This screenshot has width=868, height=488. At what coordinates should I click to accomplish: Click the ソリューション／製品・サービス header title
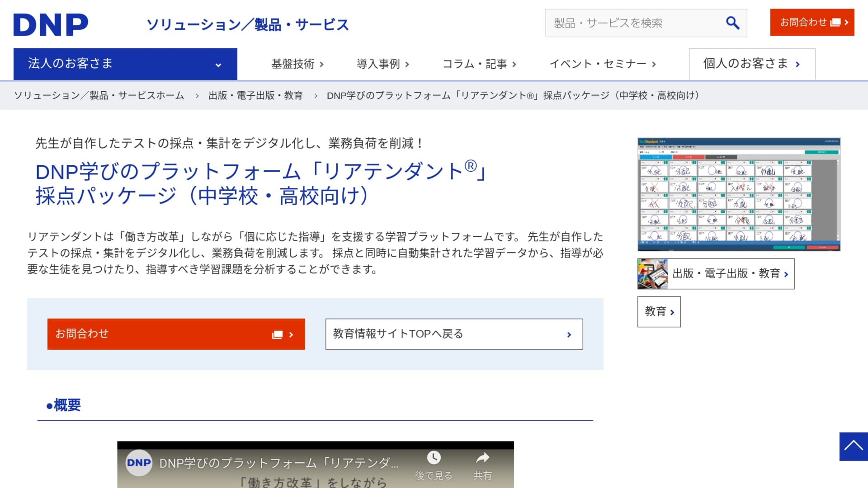(247, 24)
